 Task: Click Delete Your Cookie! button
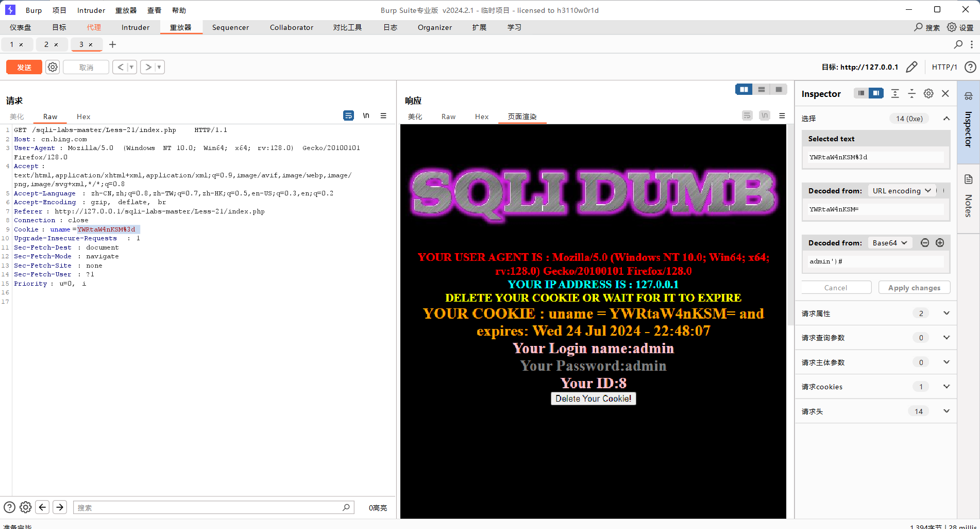[x=593, y=399]
